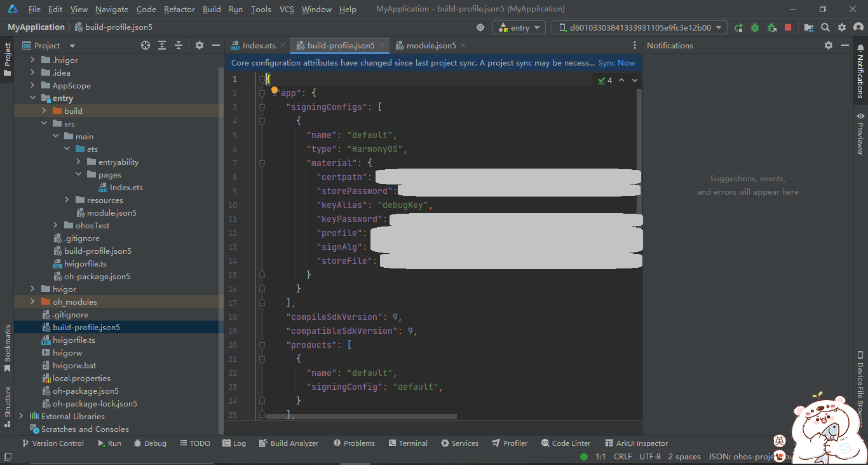Expand the AppScope folder

pyautogui.click(x=32, y=85)
